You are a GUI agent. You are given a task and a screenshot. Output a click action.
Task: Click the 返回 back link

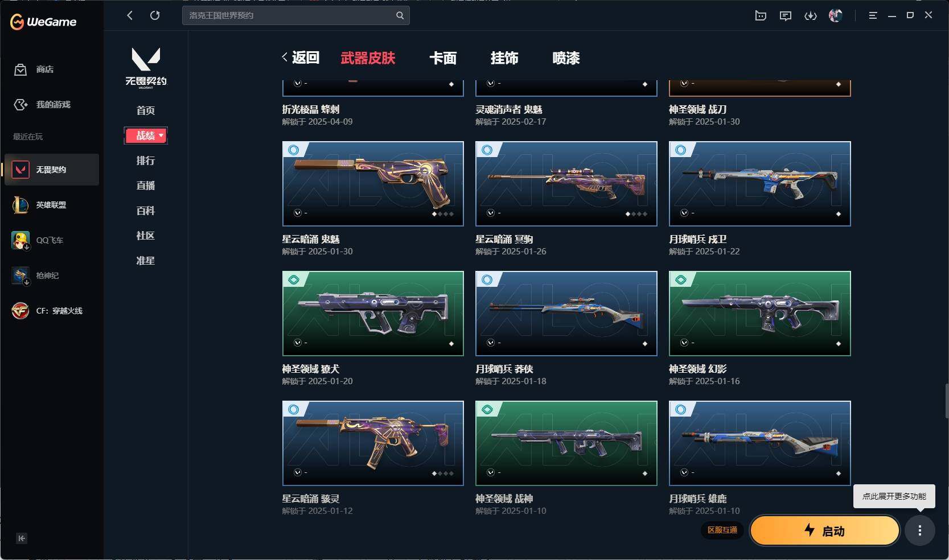pos(301,57)
